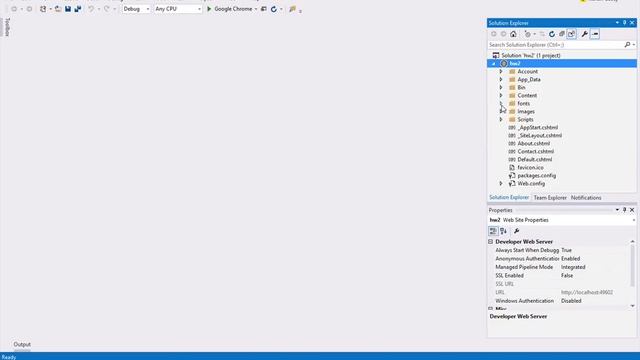640x360 pixels.
Task: Select the Solution 'hw2' root node
Action: coord(531,56)
